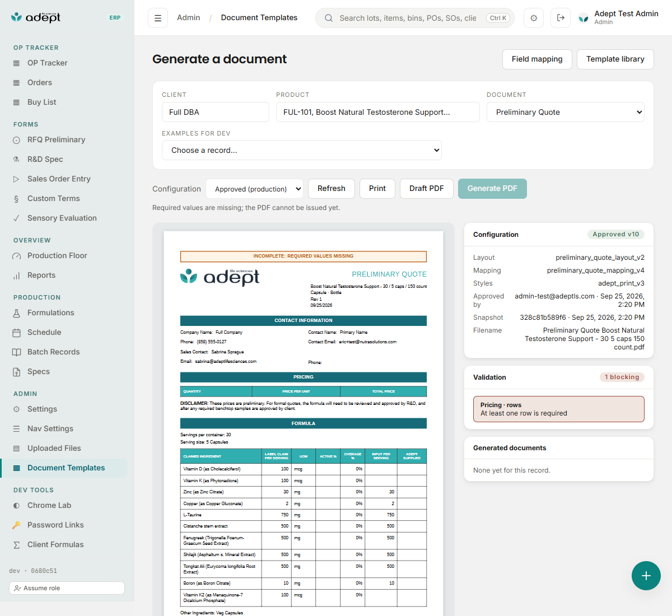Click the Admin breadcrumb link
This screenshot has height=616, width=672.
click(189, 18)
